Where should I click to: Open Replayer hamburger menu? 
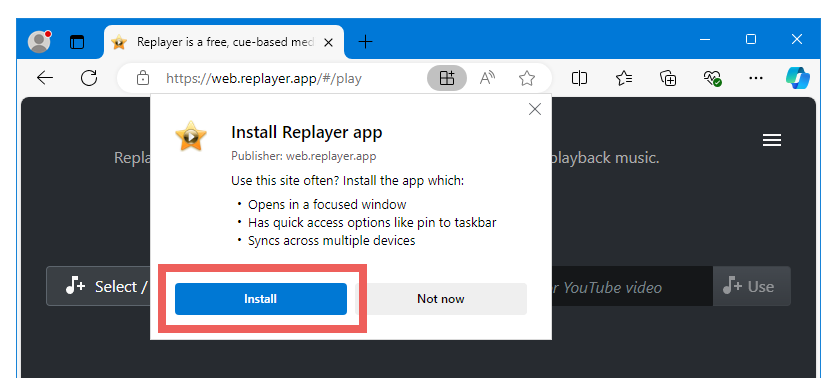(772, 140)
